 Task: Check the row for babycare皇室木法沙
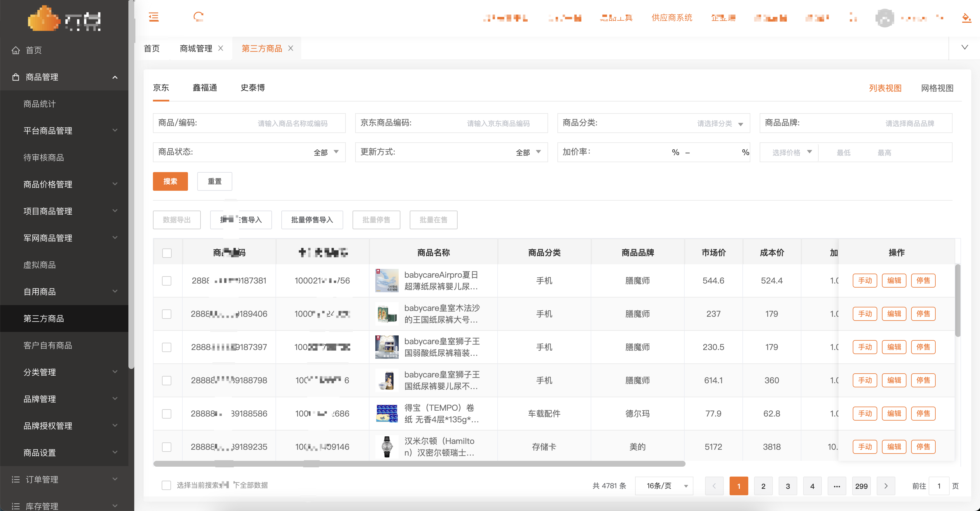(x=167, y=314)
